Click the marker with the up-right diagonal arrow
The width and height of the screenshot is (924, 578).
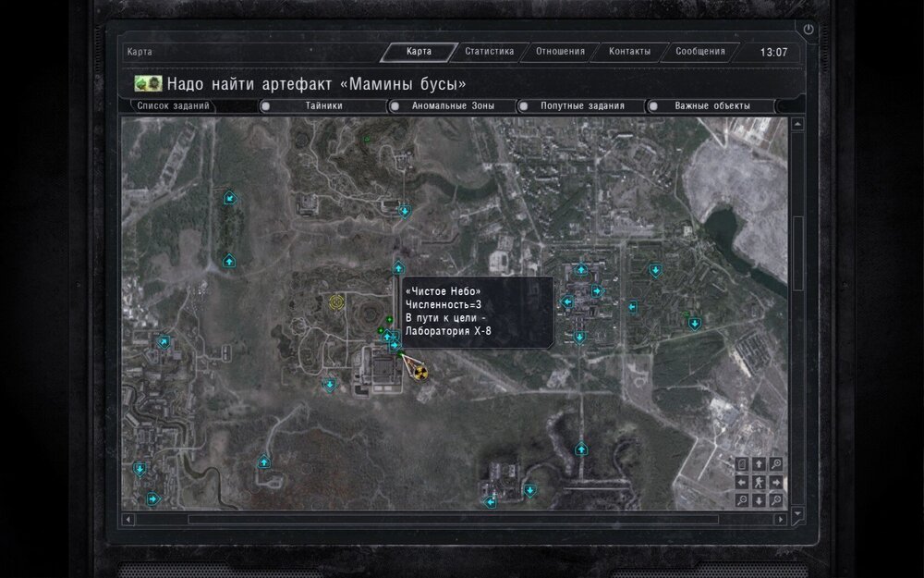tap(164, 341)
